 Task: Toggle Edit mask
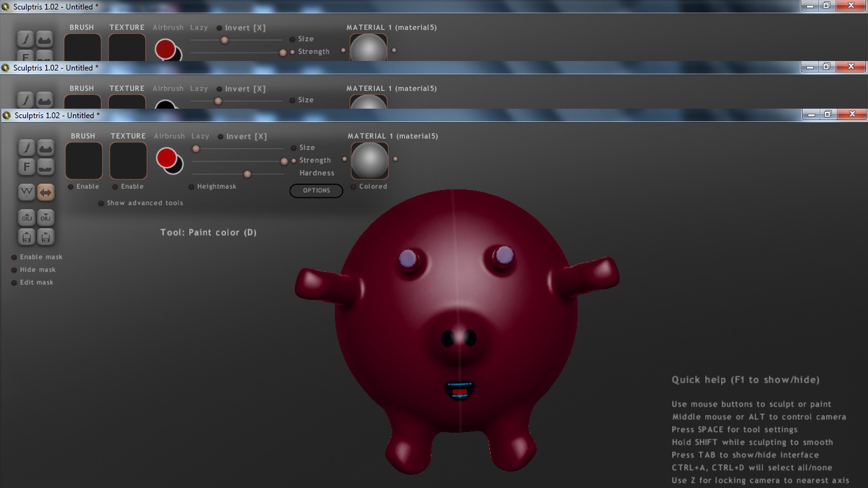click(32, 283)
